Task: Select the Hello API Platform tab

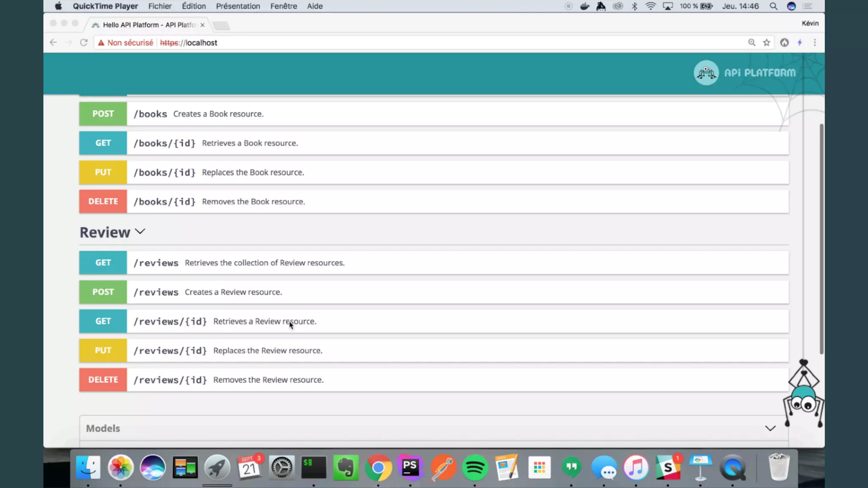Action: [x=148, y=25]
